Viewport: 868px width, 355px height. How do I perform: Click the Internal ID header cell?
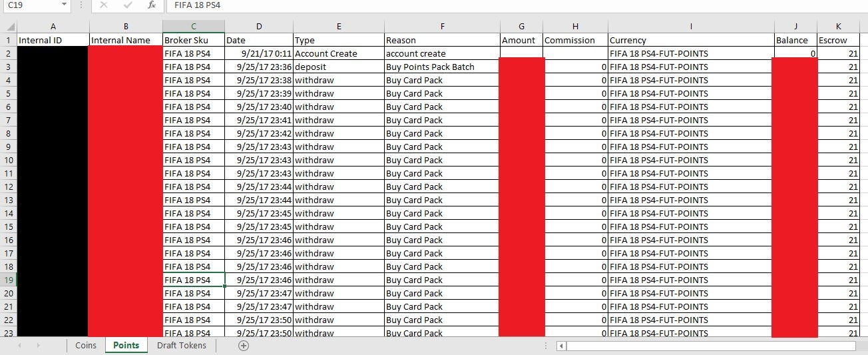pos(53,40)
